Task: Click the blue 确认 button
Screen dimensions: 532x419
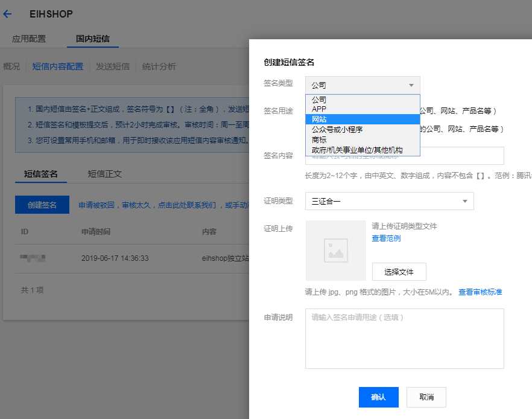Action: coord(379,397)
